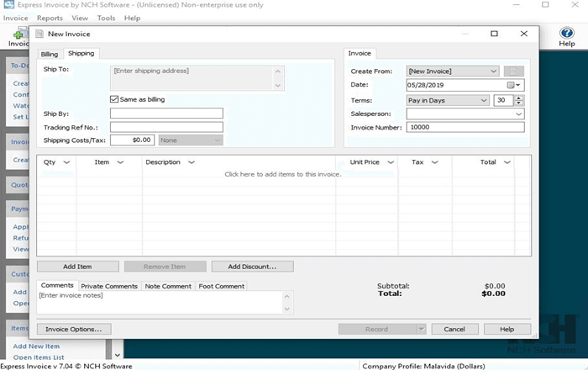
Task: Open the Help menu in menu bar
Action: pyautogui.click(x=132, y=18)
